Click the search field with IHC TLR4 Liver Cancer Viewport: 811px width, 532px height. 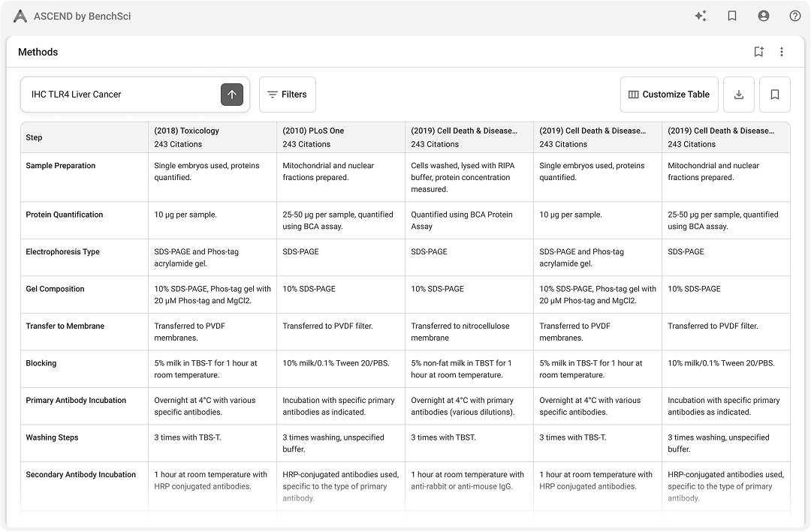click(x=120, y=95)
